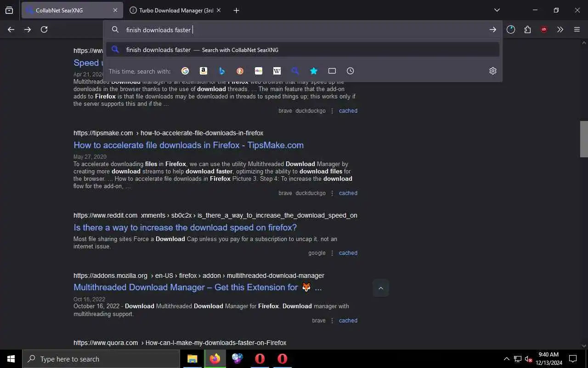Go forward to the next page
This screenshot has width=588, height=368.
click(x=28, y=29)
